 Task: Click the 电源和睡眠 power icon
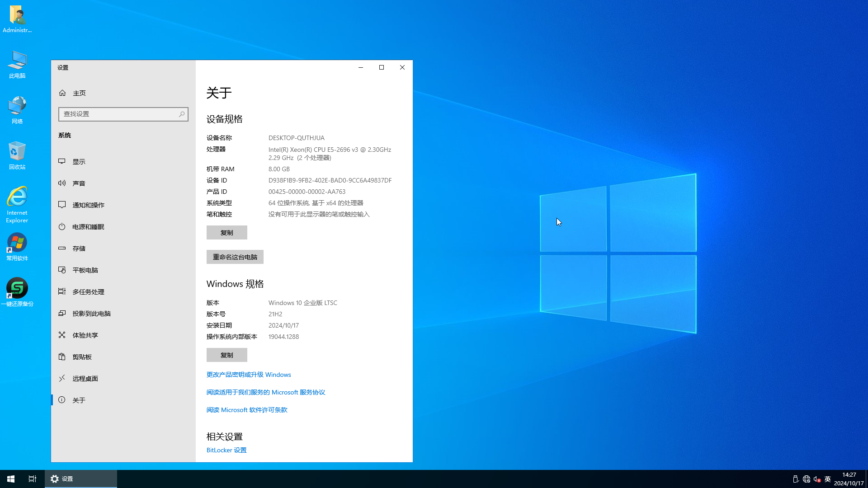(x=62, y=226)
